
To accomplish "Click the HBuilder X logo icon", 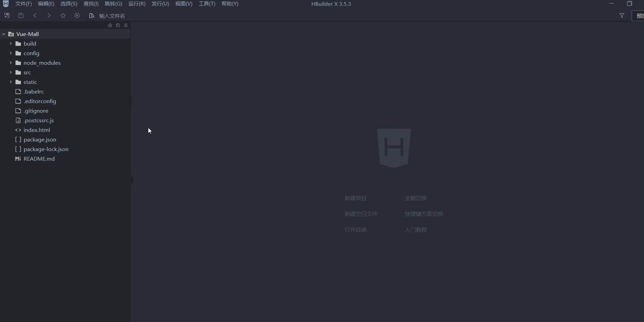I will tap(5, 4).
